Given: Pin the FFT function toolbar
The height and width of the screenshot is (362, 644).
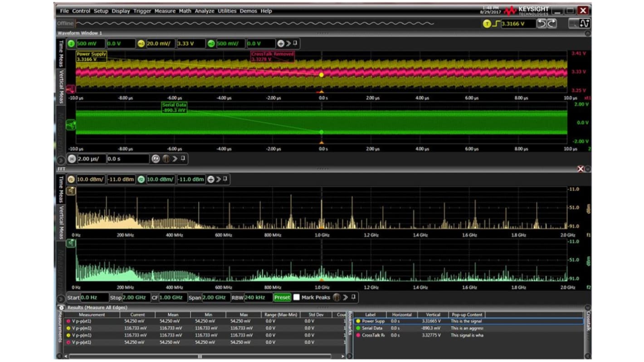Looking at the screenshot, I should pos(225,179).
